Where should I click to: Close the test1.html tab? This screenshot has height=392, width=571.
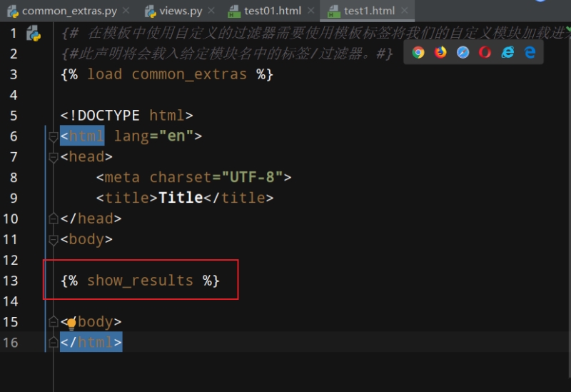pyautogui.click(x=404, y=11)
